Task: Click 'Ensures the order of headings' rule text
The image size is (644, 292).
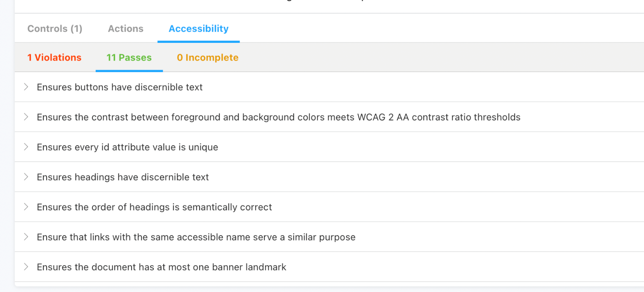Action: [x=154, y=207]
